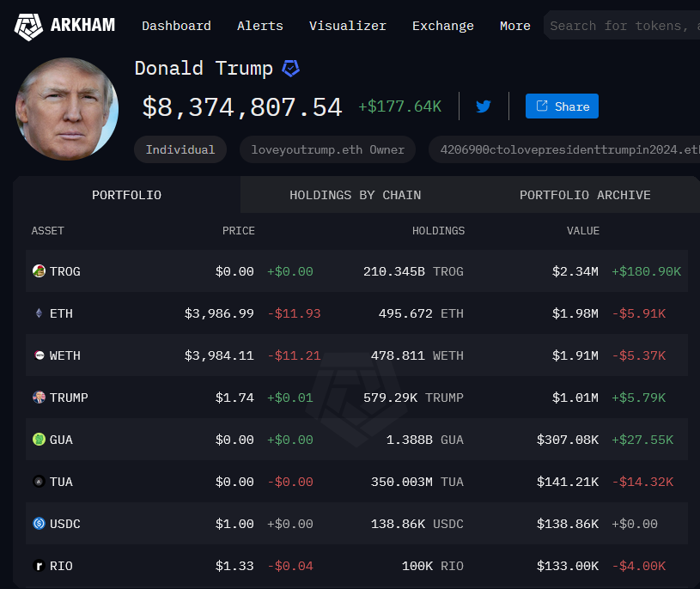Open the ETH asset name link
Image resolution: width=700 pixels, height=589 pixels.
coord(61,313)
